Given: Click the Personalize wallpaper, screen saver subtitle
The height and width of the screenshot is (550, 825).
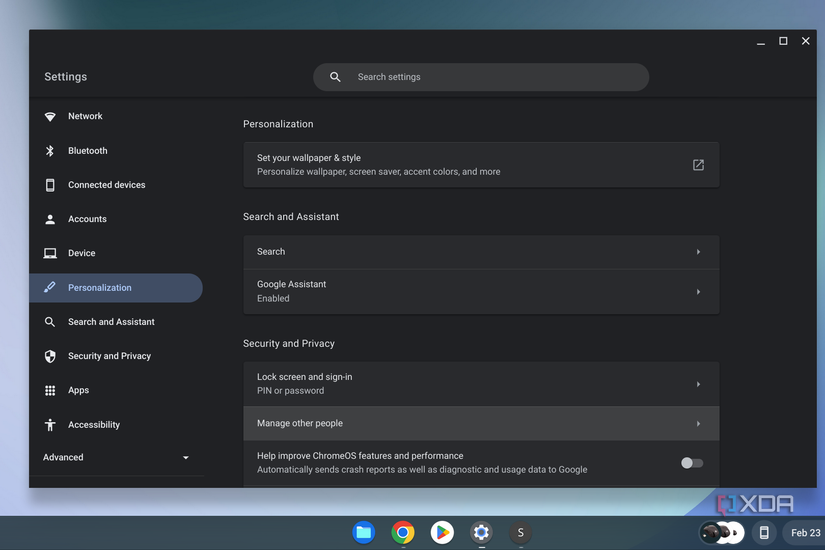Looking at the screenshot, I should point(378,172).
